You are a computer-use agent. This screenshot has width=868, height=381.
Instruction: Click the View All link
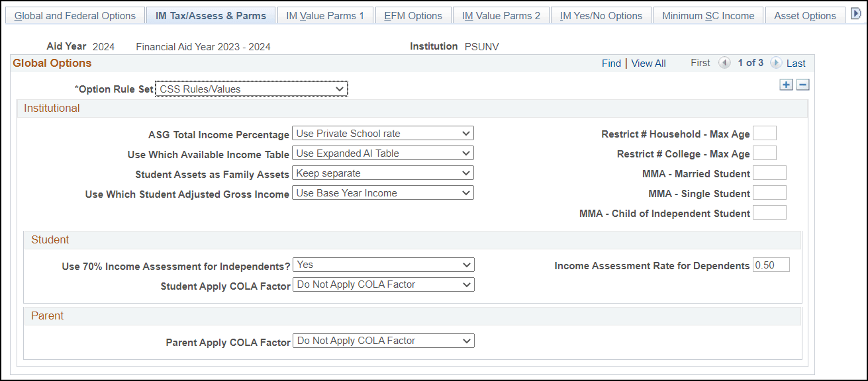[x=648, y=63]
